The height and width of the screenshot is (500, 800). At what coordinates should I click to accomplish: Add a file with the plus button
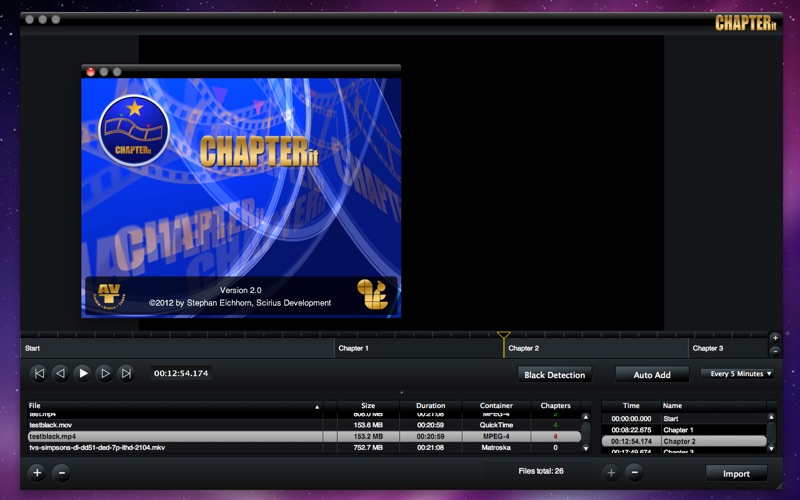coord(37,473)
